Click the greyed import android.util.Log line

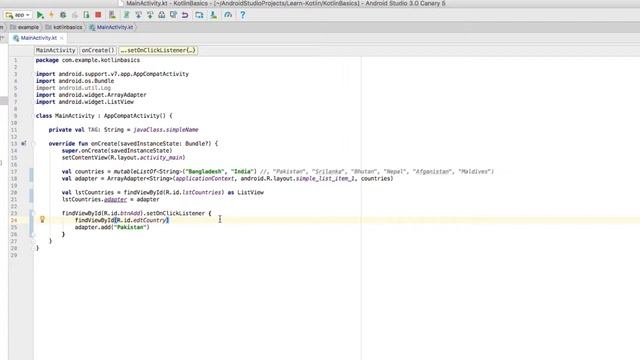pos(73,88)
